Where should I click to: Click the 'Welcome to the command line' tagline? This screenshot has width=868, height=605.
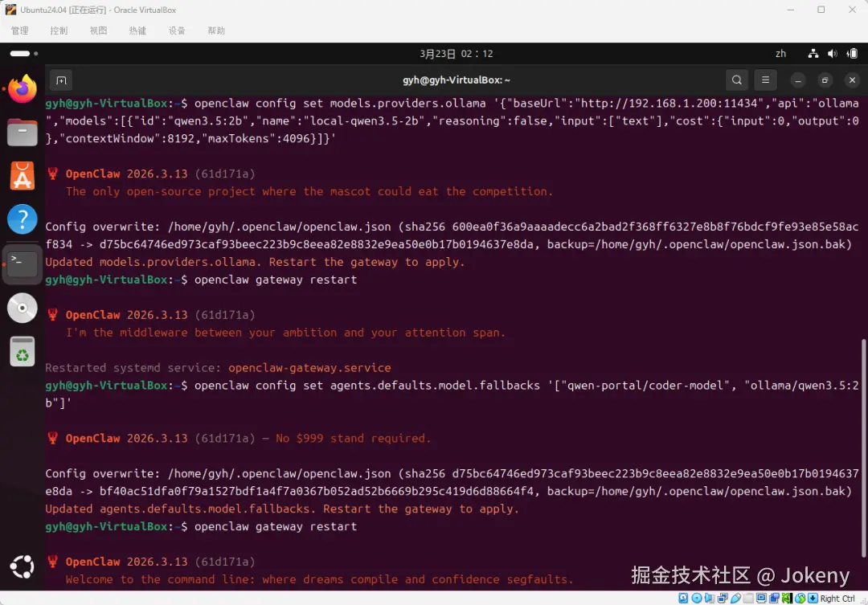319,579
